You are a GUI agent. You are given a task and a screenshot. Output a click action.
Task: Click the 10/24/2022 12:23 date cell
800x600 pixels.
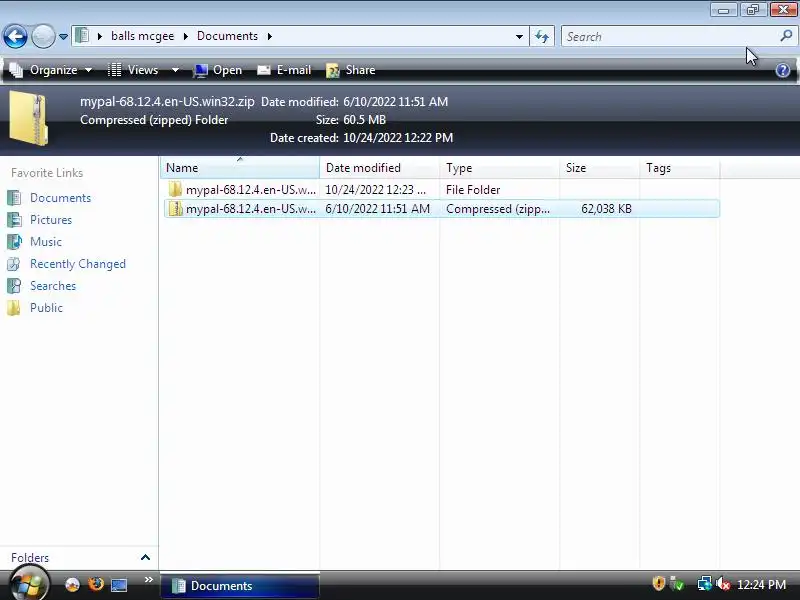(375, 190)
